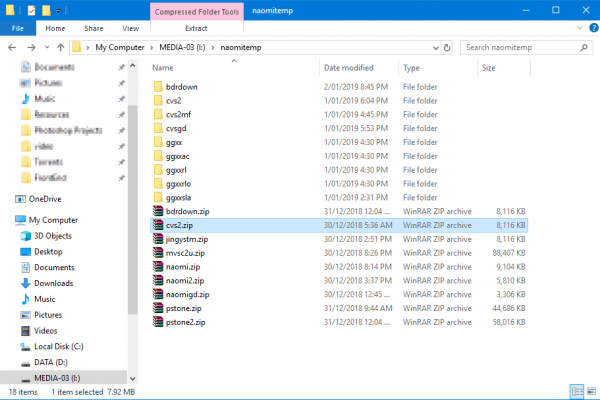Click the 18 items status text

click(x=23, y=392)
